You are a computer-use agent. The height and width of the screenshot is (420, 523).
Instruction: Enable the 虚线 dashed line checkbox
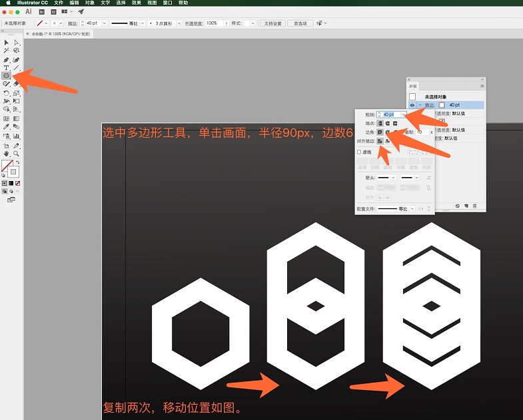click(359, 152)
